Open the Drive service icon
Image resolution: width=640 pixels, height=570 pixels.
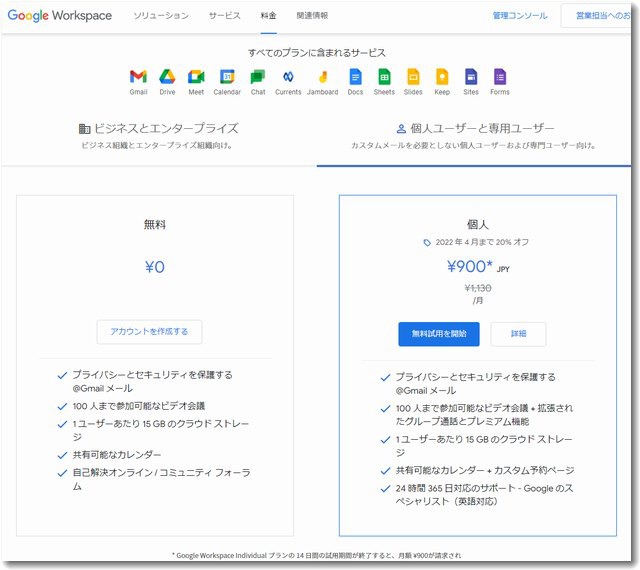click(x=167, y=76)
